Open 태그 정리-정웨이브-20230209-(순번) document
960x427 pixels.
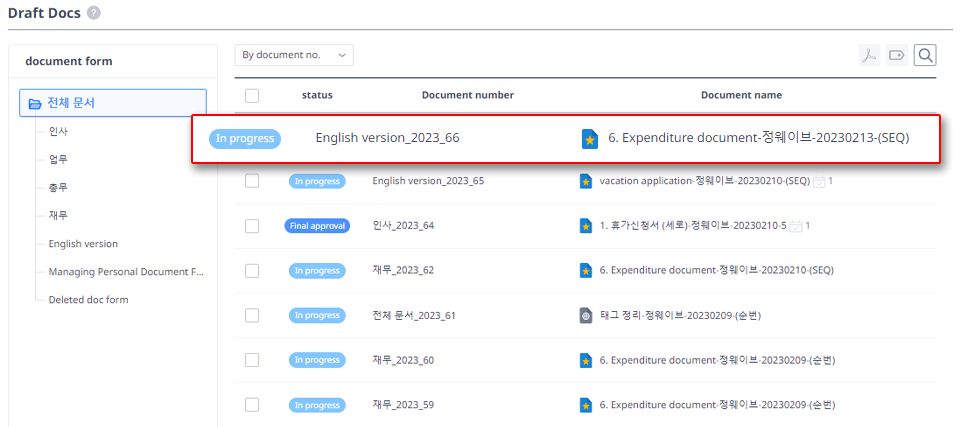tap(680, 316)
